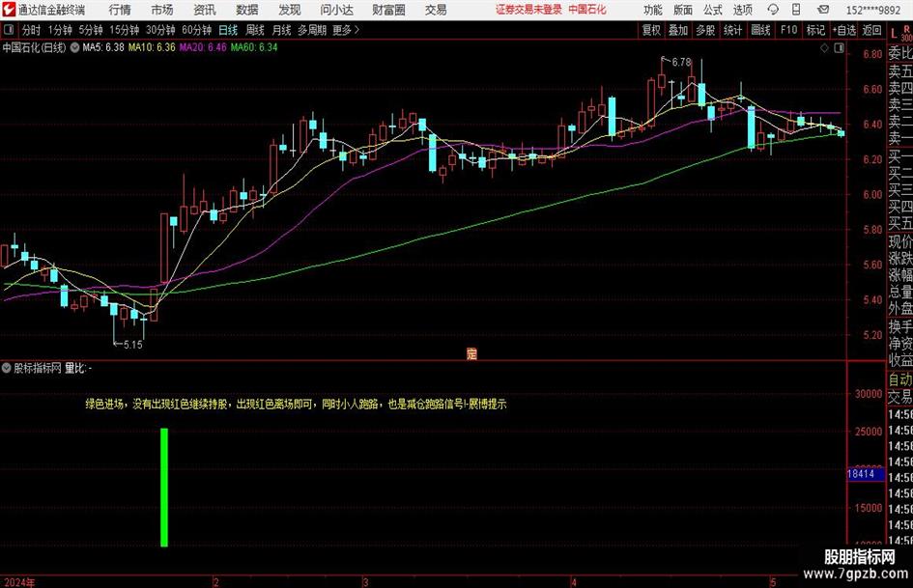Open the 数据 menu
Viewport: 913px width, 588px height.
(x=247, y=10)
